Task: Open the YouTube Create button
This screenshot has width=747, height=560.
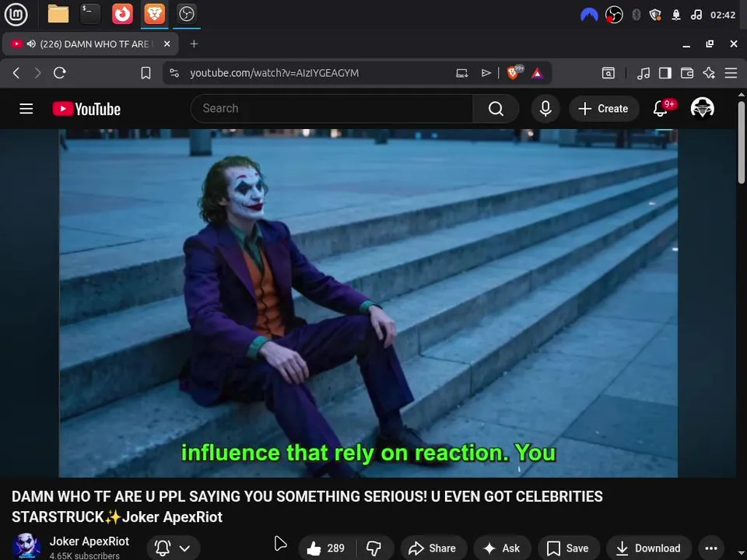Action: click(604, 109)
